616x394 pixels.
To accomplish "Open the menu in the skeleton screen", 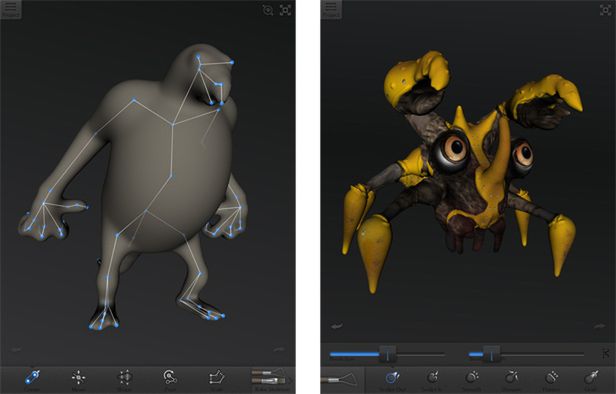I will (x=10, y=9).
